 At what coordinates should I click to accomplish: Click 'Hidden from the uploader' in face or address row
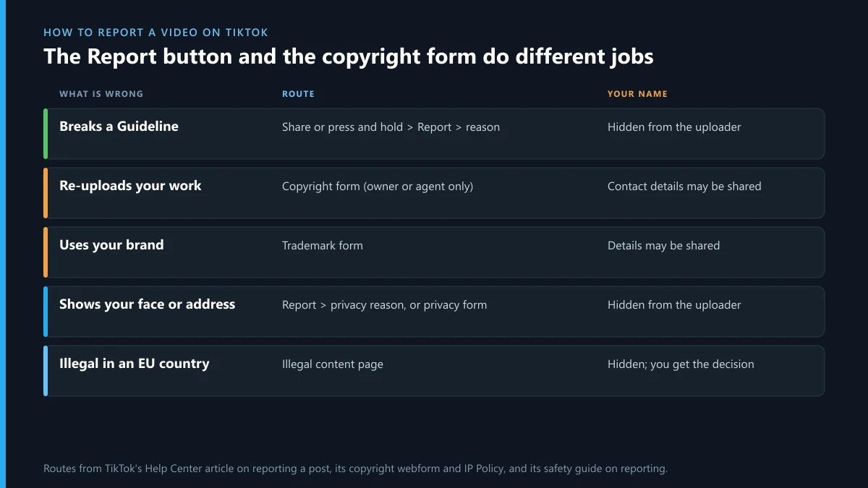pos(674,305)
